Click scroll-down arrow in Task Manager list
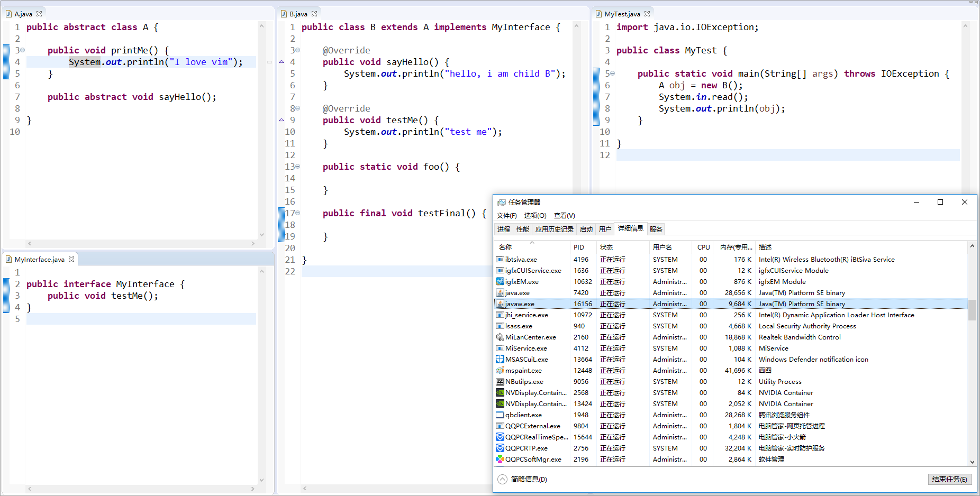The image size is (980, 496). [x=972, y=462]
